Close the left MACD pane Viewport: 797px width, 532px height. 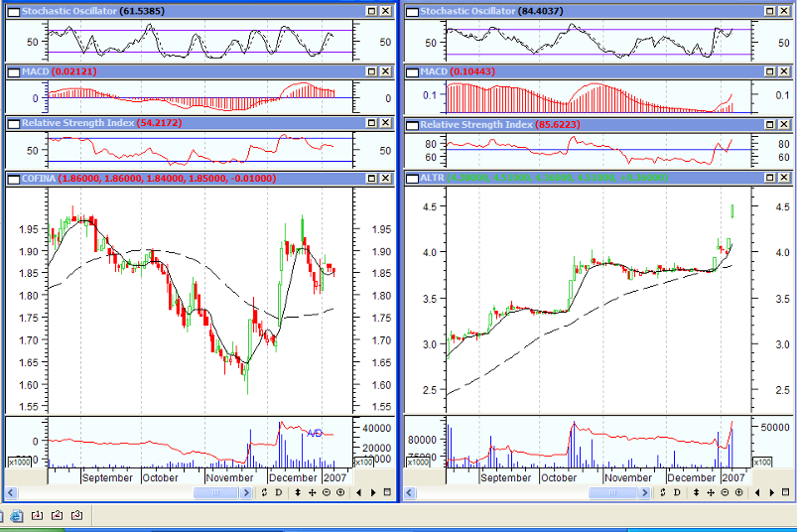386,71
